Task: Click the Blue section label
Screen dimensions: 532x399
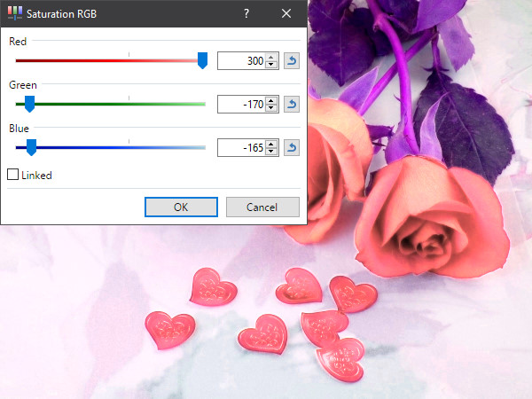Action: pyautogui.click(x=19, y=129)
